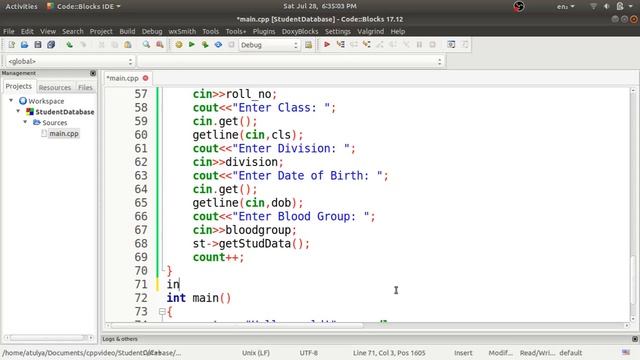Save the file with the floppy icon
Viewport: 640px width, 360px height.
click(x=38, y=45)
